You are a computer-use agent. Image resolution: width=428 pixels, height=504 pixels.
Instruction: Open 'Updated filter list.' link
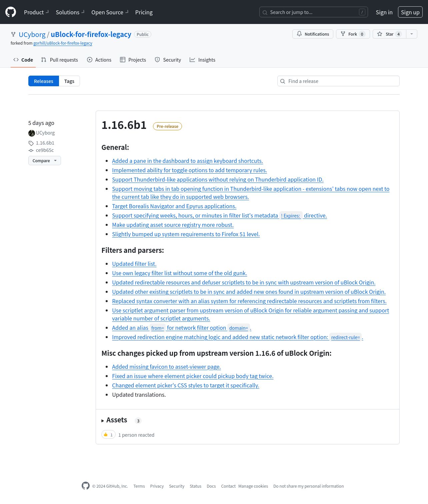click(x=134, y=264)
